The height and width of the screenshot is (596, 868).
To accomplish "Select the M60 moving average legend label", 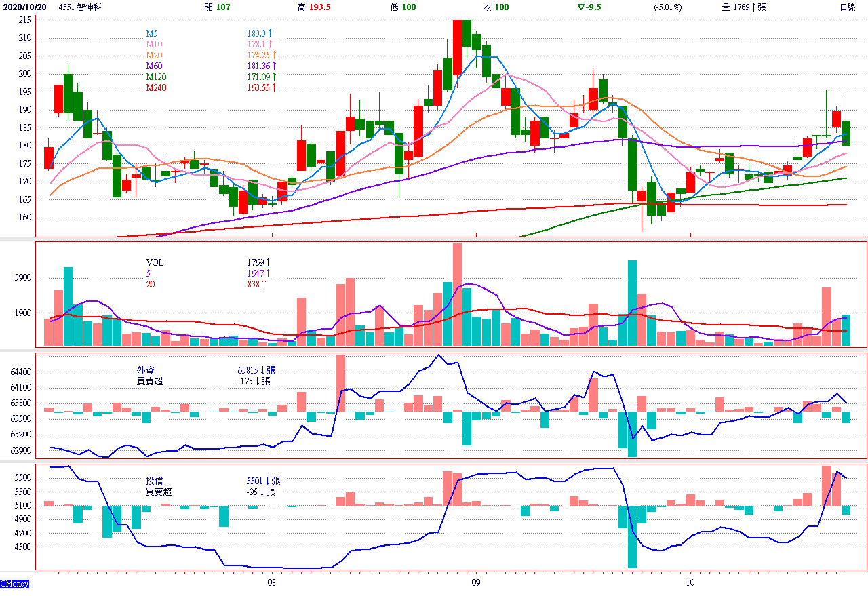I will tap(155, 66).
